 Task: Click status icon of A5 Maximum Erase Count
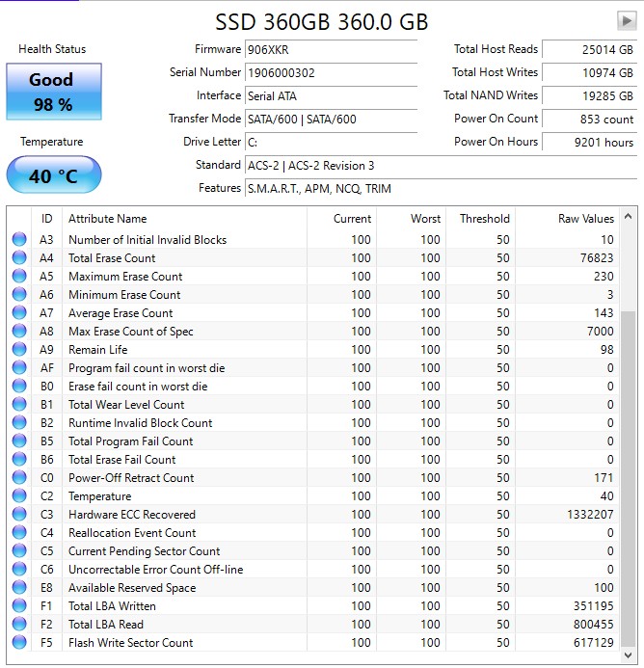click(19, 276)
